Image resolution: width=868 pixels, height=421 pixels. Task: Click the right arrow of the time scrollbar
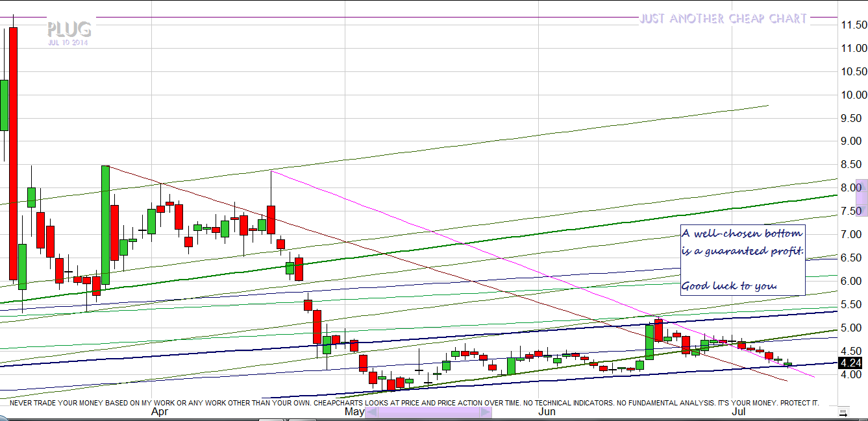(x=486, y=413)
